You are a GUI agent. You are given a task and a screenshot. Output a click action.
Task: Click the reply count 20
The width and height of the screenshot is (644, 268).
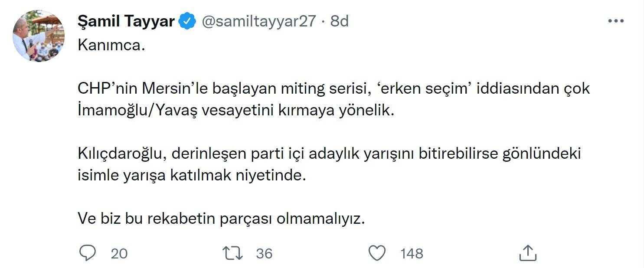point(119,254)
